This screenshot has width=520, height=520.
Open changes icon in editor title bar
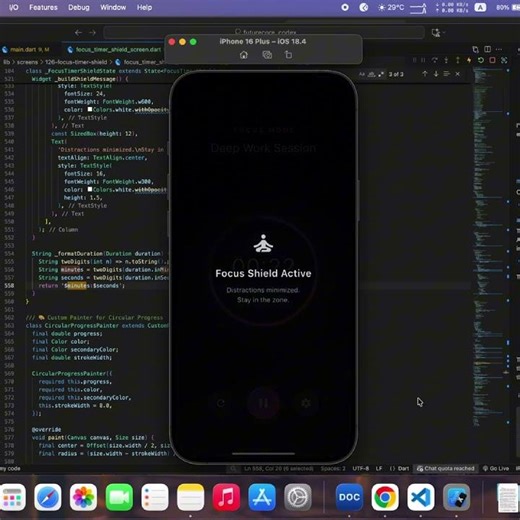click(x=475, y=49)
